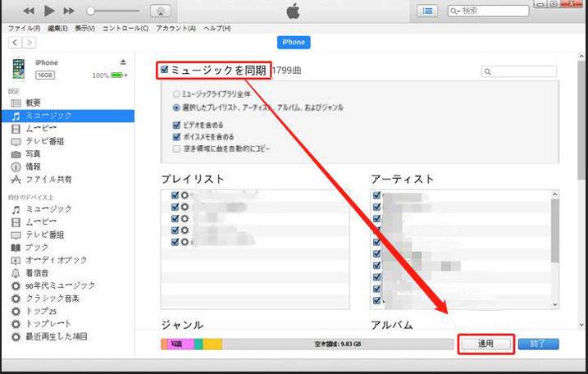
Task: Select ミュージックライブラリ全体 radio button
Action: tap(176, 93)
